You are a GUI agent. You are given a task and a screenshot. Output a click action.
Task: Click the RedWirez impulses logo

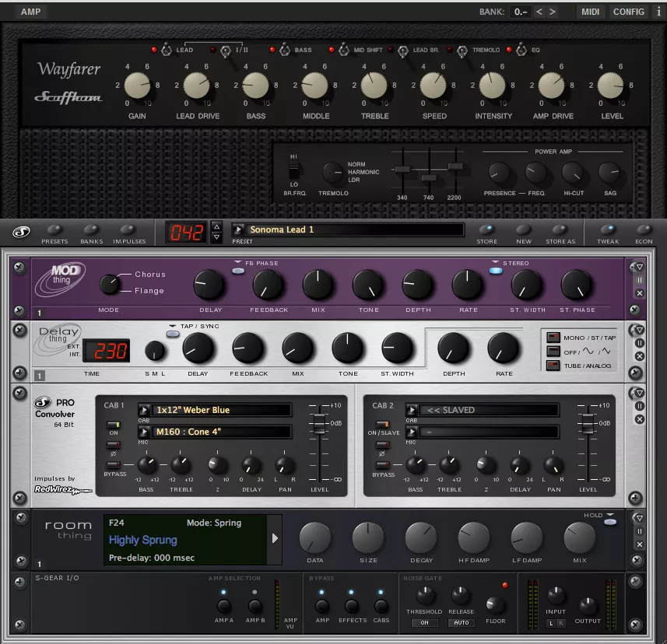[x=63, y=490]
